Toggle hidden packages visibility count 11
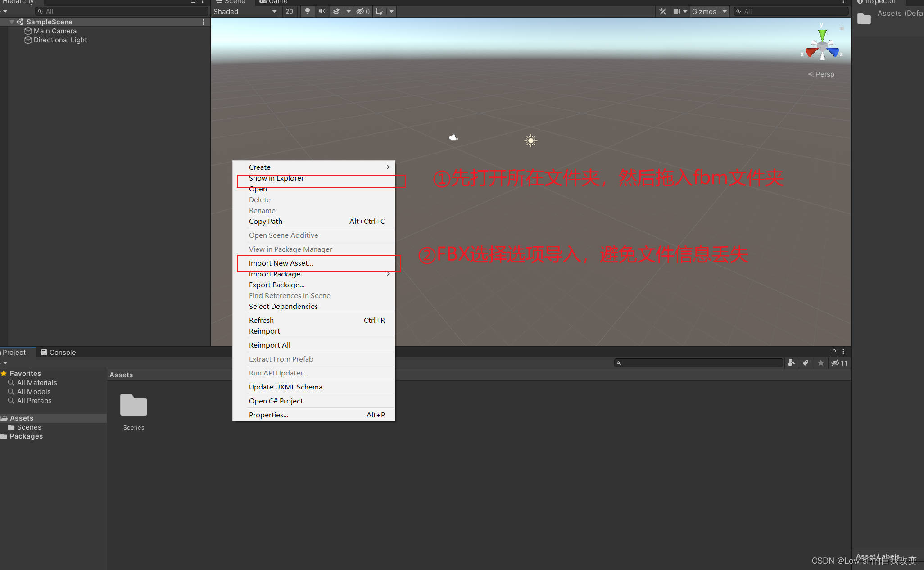 point(839,363)
